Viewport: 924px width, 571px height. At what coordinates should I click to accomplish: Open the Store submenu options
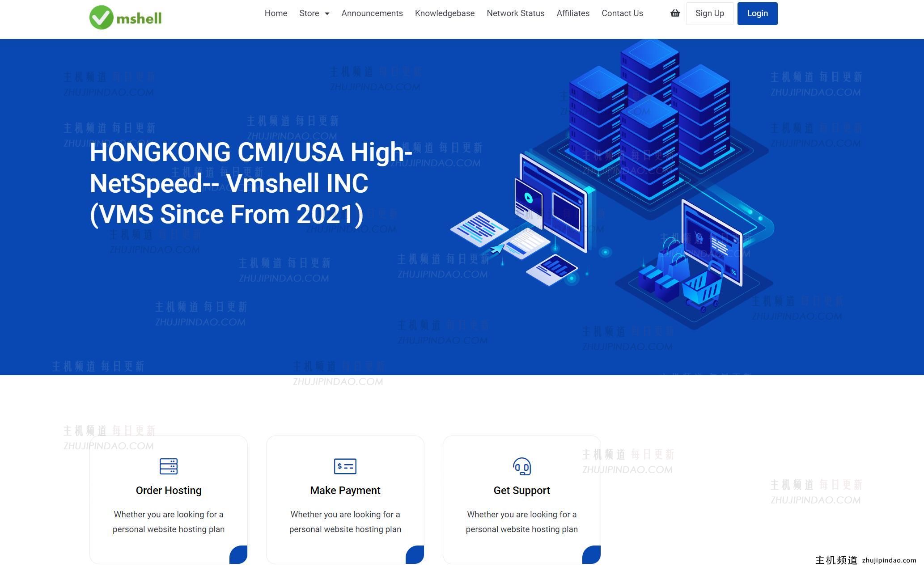pyautogui.click(x=314, y=13)
